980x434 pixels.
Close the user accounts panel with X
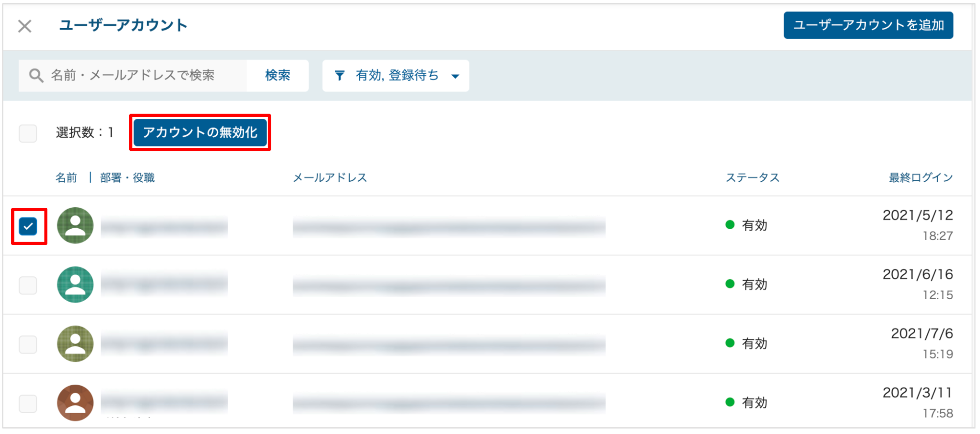tap(25, 26)
